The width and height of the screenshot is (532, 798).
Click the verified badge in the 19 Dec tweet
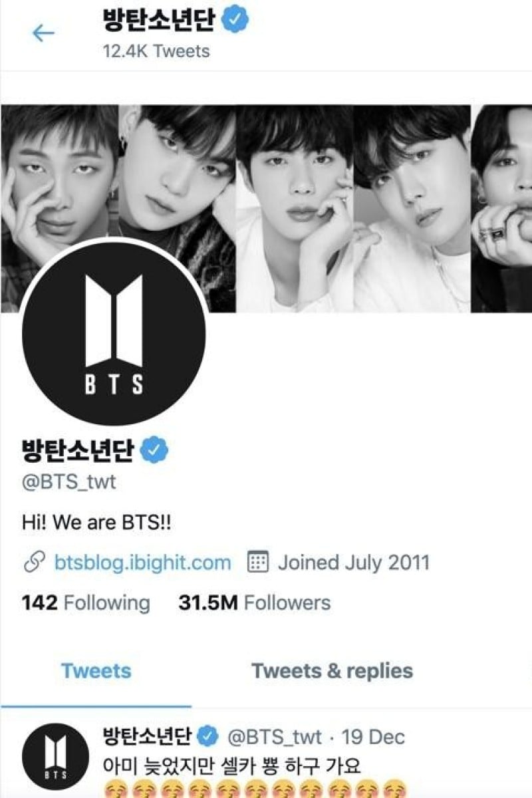[x=208, y=736]
